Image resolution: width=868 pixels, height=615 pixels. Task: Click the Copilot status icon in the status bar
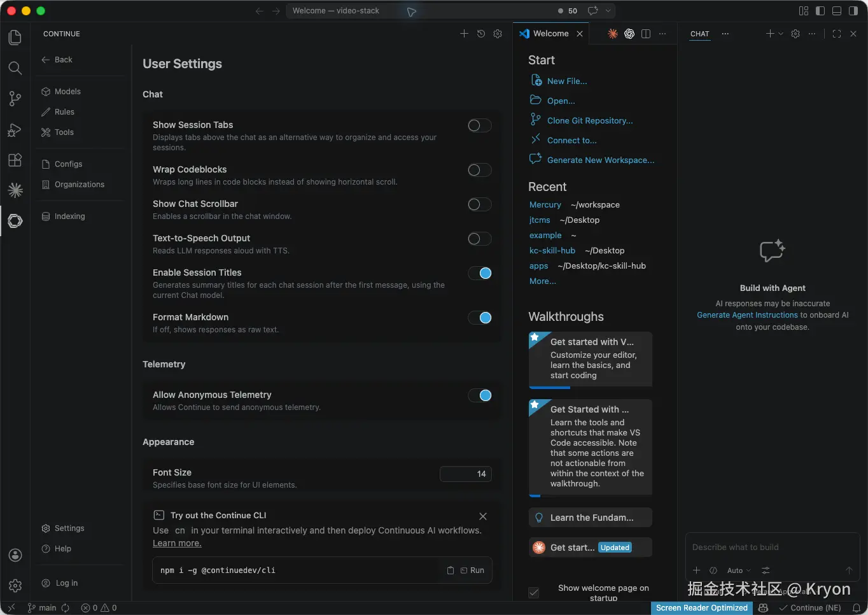click(764, 608)
